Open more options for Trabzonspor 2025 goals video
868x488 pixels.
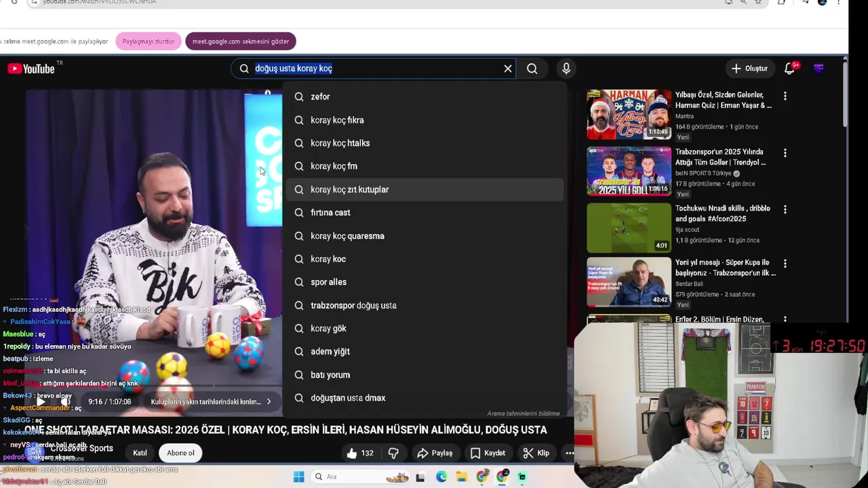click(785, 153)
